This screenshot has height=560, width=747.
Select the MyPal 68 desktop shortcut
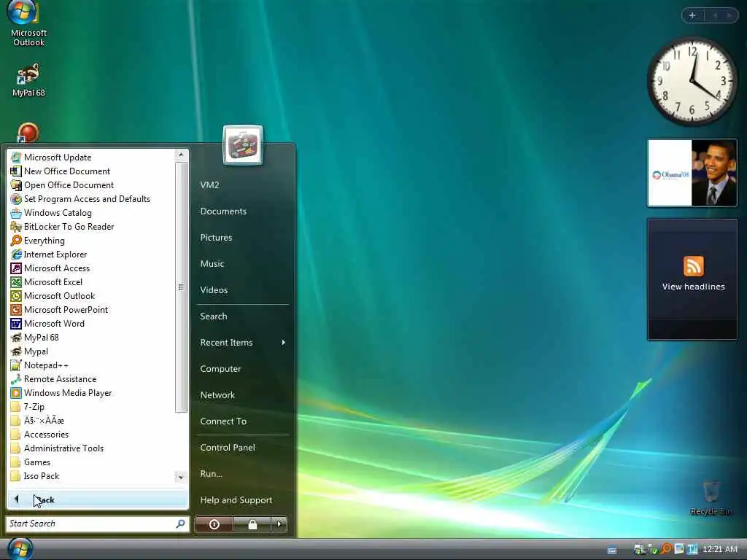28,80
